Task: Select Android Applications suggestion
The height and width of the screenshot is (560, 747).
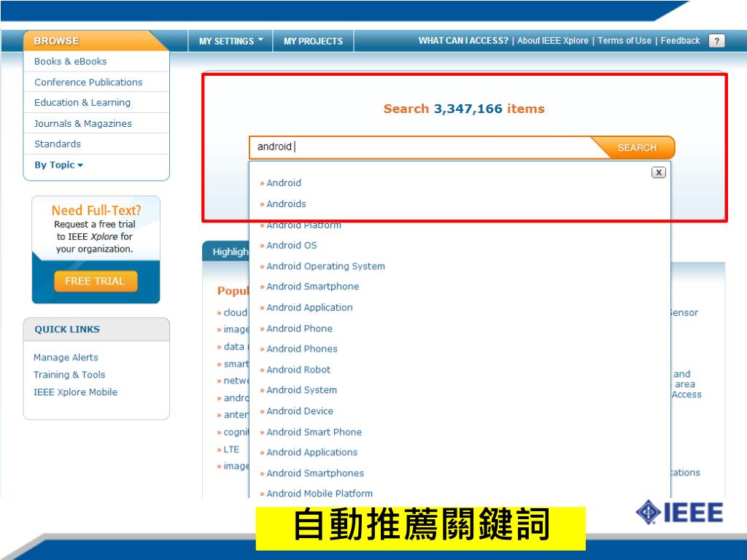Action: [311, 452]
